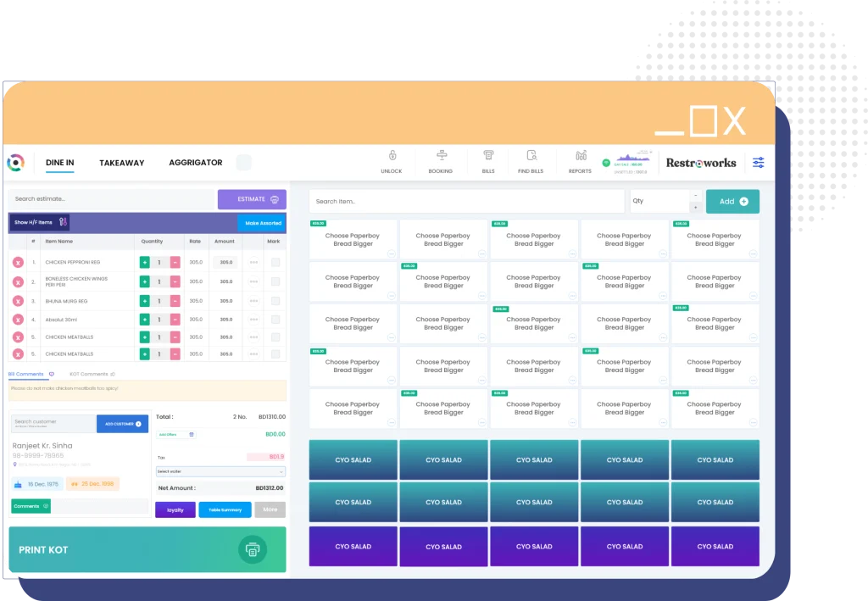Click the Search item input field

pos(466,202)
